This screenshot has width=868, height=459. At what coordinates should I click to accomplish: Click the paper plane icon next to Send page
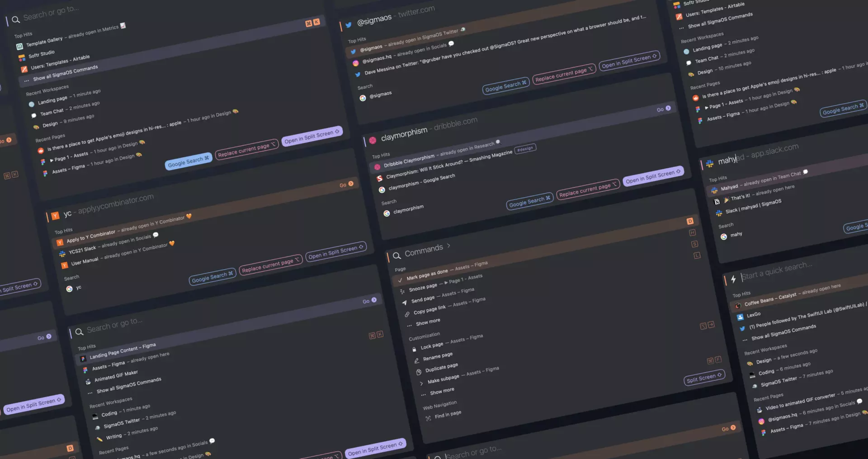pyautogui.click(x=404, y=303)
